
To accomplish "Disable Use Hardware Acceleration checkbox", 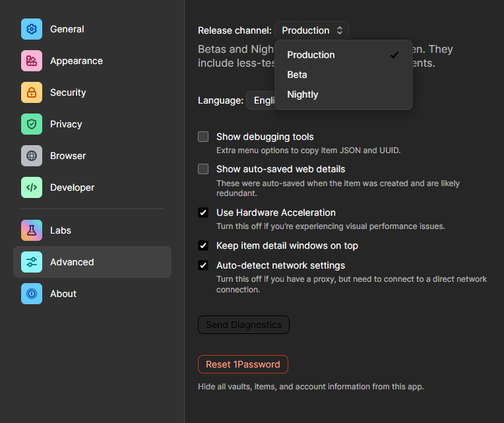I will (203, 212).
